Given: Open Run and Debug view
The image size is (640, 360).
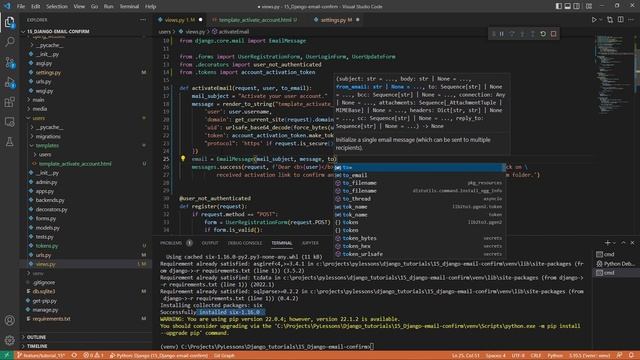Looking at the screenshot, I should [9, 82].
